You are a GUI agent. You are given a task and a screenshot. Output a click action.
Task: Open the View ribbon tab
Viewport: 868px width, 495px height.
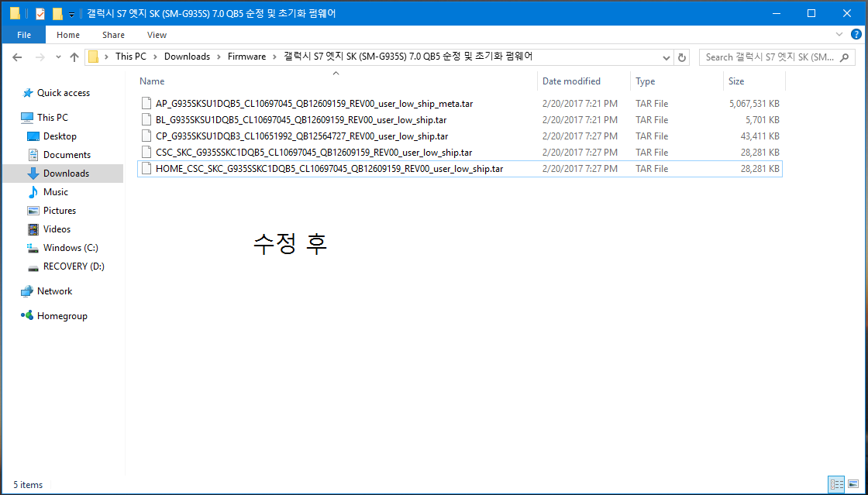[157, 35]
